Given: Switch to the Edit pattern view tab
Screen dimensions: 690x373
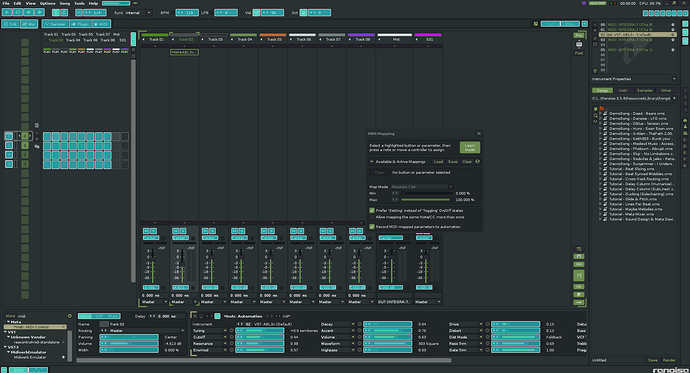Looking at the screenshot, I should pos(11,24).
